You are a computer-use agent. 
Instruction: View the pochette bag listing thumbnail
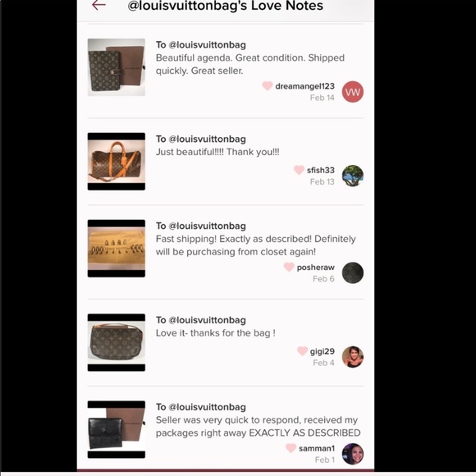tap(117, 342)
